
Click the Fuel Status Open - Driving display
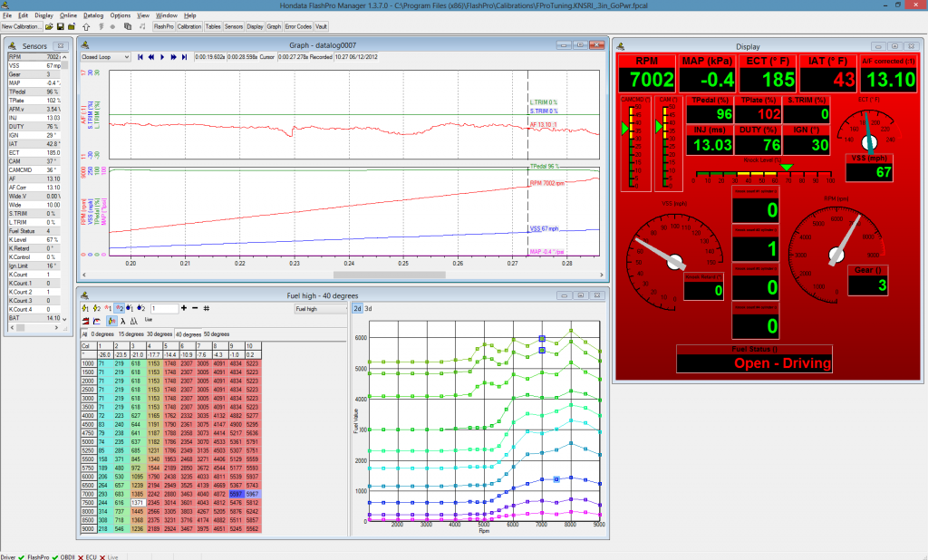pos(754,362)
